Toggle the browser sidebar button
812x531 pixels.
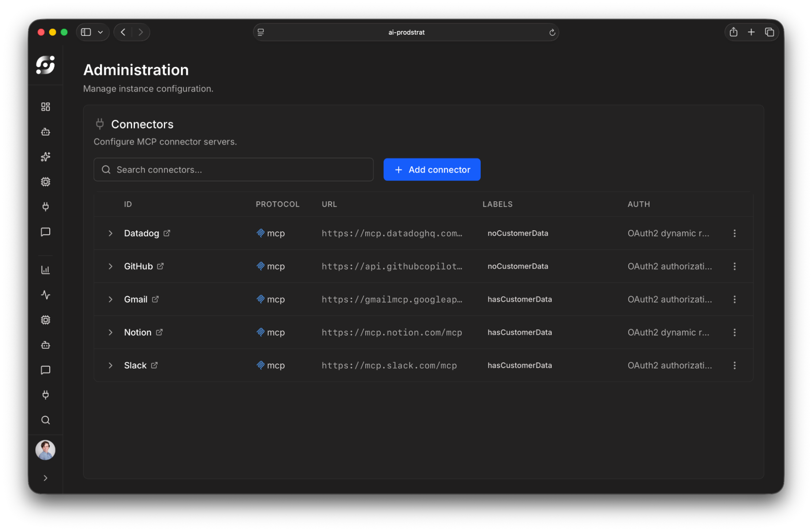coord(86,32)
